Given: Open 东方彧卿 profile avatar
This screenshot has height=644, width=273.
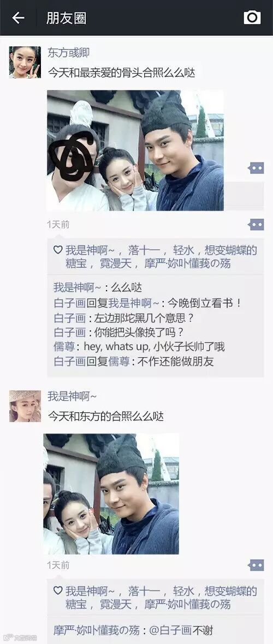Looking at the screenshot, I should (25, 62).
